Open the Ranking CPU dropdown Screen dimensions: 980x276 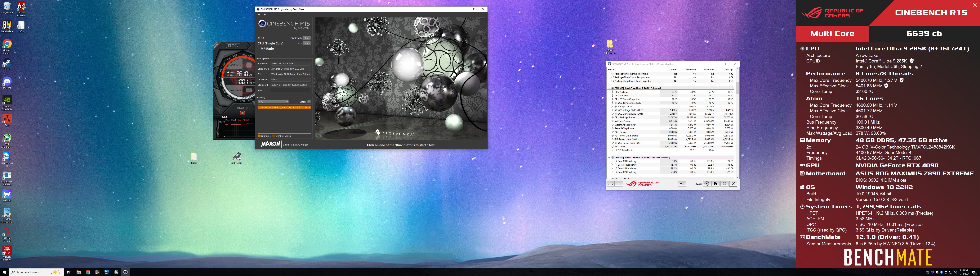click(273, 102)
